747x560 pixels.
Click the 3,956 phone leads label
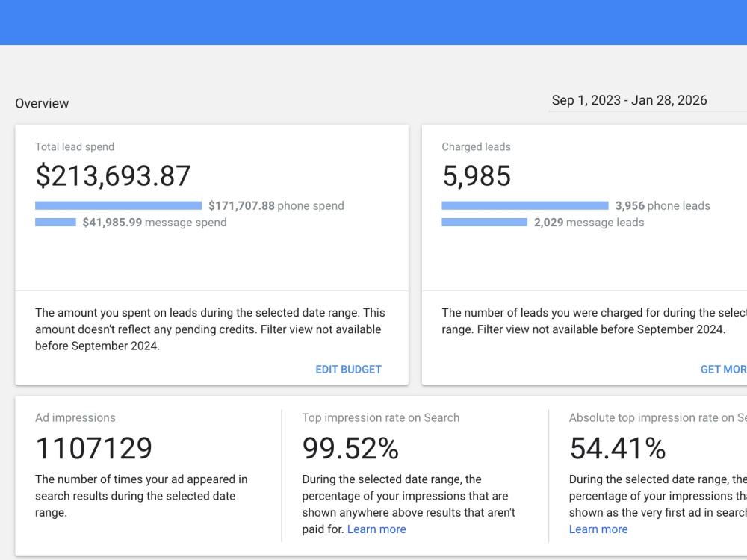click(x=663, y=206)
